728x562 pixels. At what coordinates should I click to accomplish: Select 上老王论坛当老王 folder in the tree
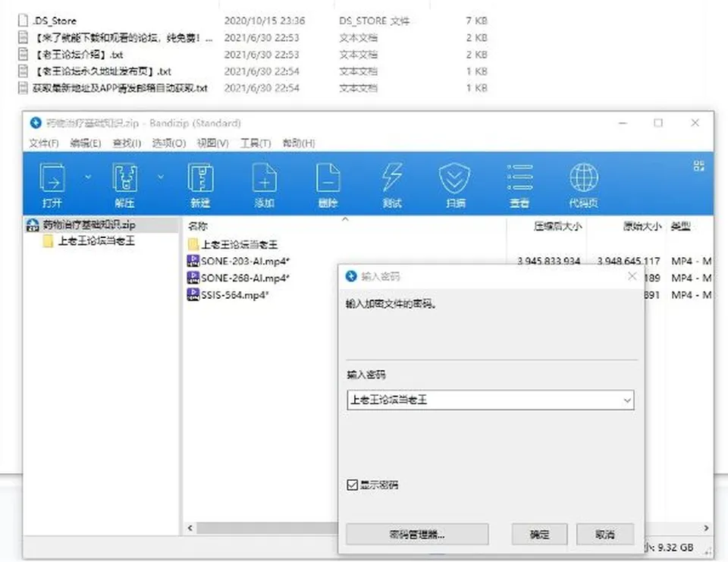click(96, 241)
